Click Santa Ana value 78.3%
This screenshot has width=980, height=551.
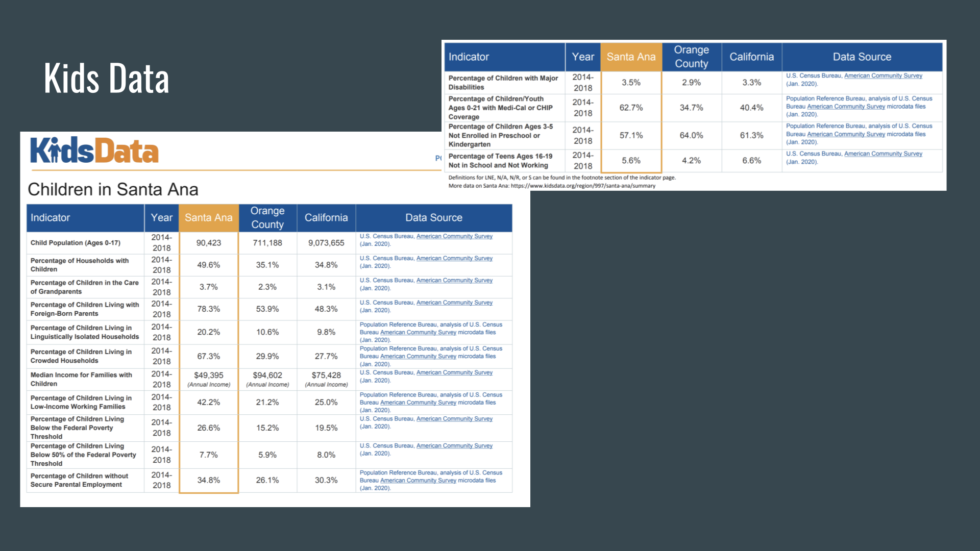coord(209,309)
